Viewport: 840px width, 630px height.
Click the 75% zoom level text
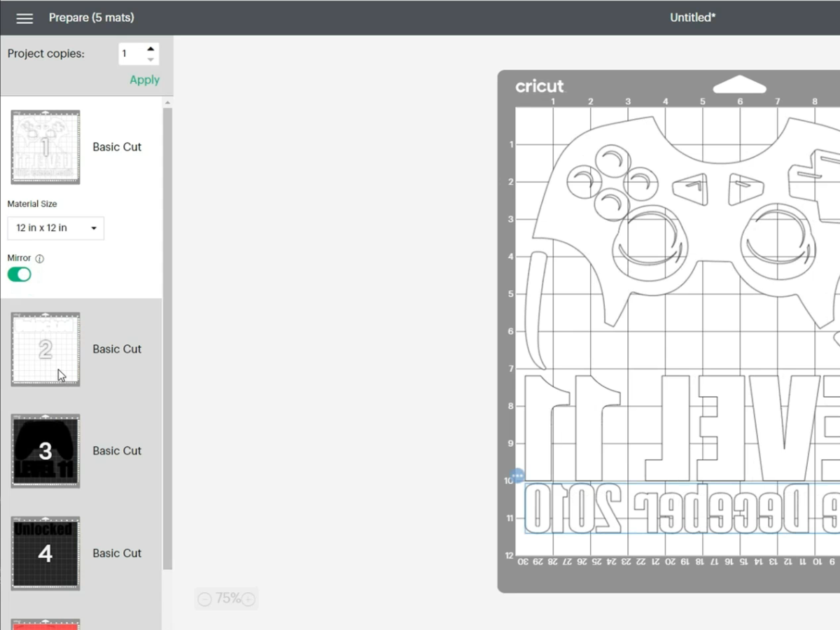pos(228,598)
